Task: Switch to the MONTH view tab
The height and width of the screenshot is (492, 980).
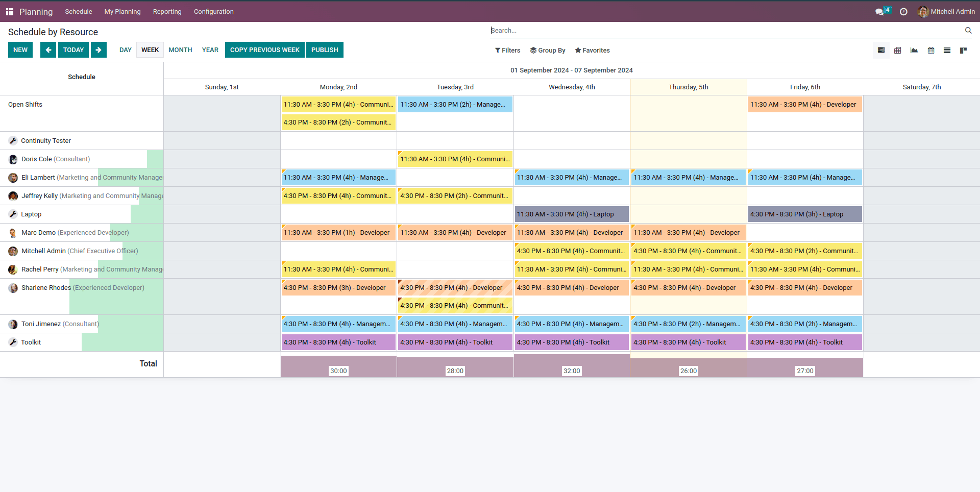Action: tap(180, 50)
